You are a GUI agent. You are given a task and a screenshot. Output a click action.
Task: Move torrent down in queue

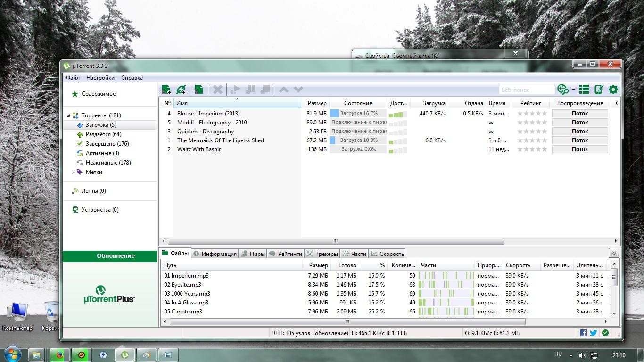(298, 89)
